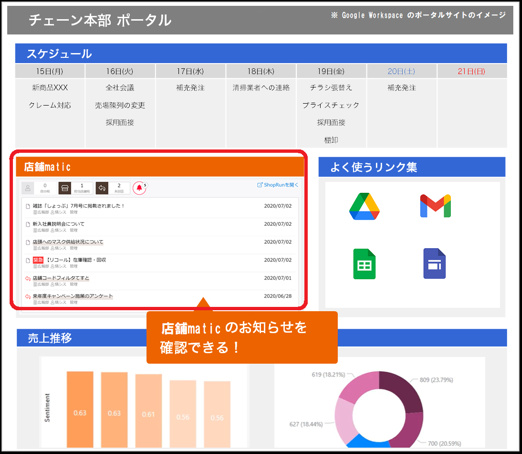Click the dark store icon
The image size is (522, 454).
tap(65, 188)
